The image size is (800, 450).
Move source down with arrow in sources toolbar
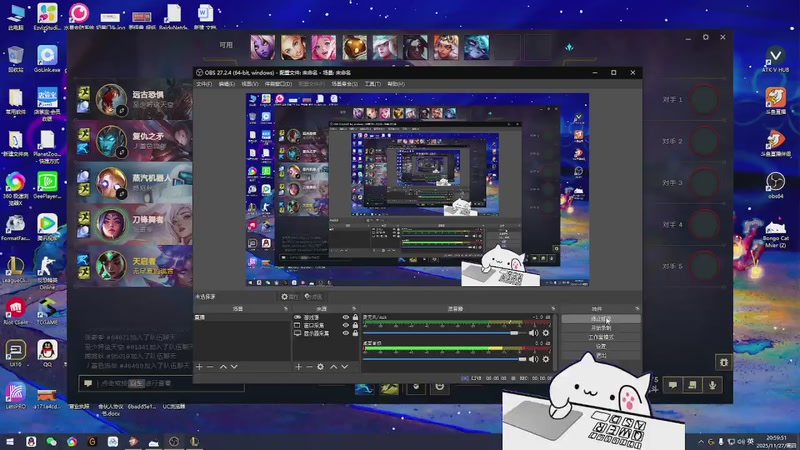pos(345,366)
